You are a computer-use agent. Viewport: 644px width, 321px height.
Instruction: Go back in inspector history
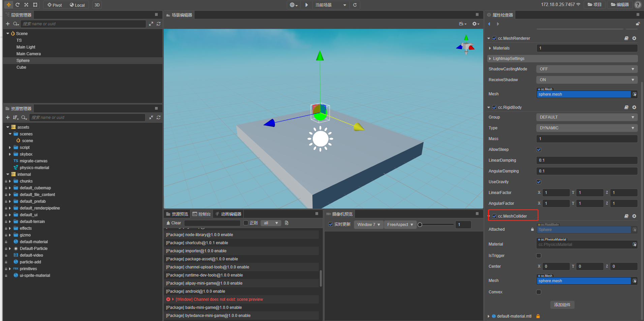(x=489, y=24)
